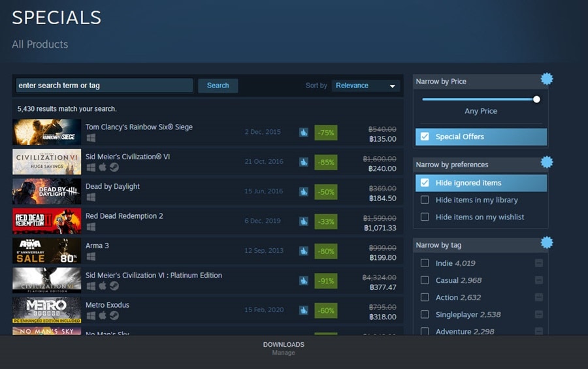Open Tom Clancy's Rainbow Six Siege title
Screen dimensions: 588x369
point(139,127)
